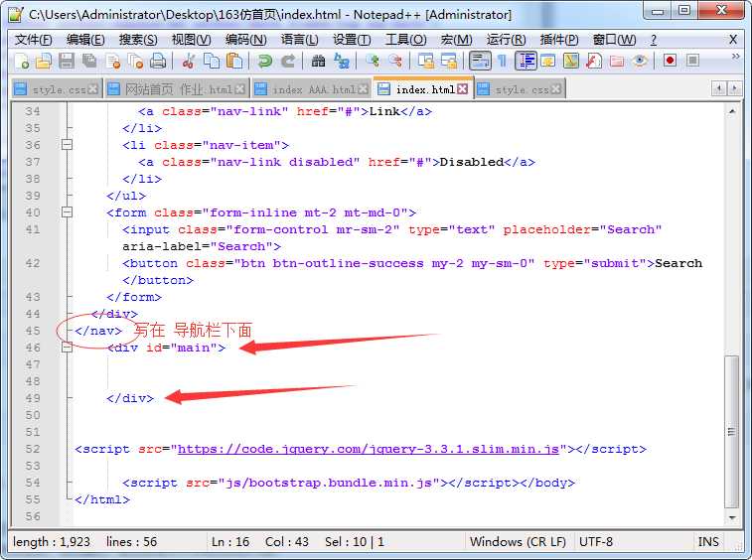Close the index.html tab

(x=462, y=89)
